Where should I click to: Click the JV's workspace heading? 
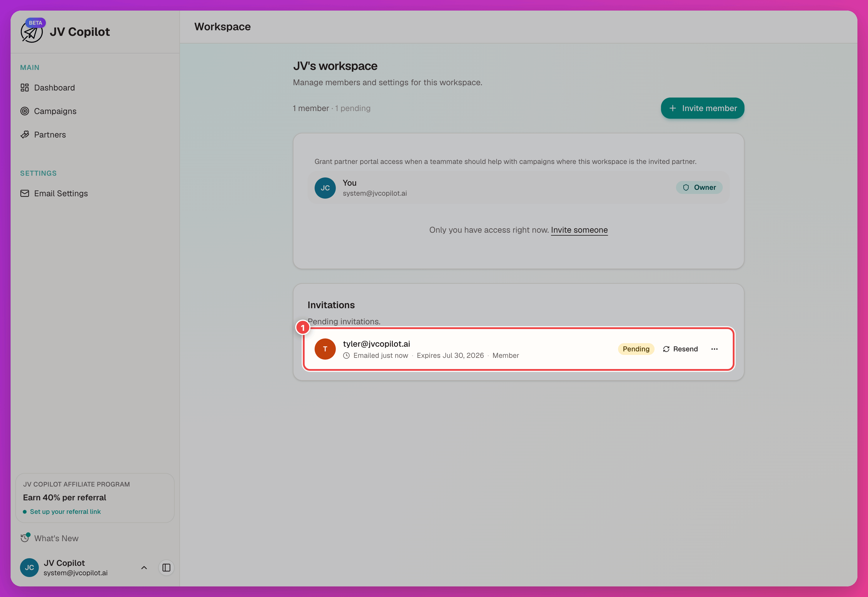point(335,66)
